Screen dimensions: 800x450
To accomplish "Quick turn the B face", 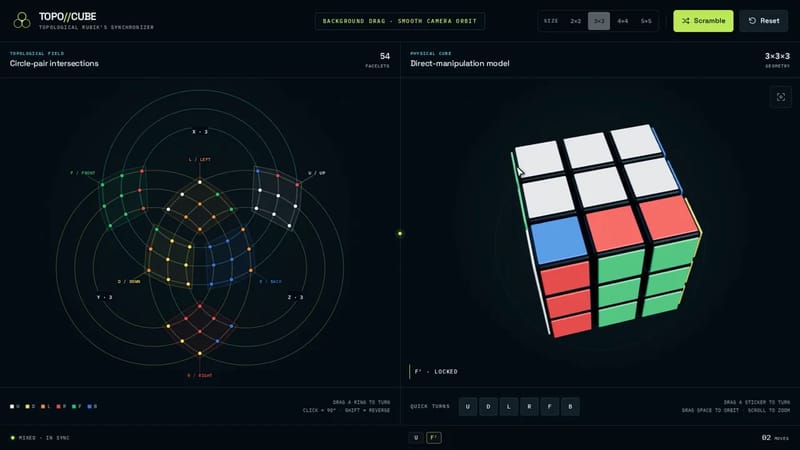I will tap(570, 407).
